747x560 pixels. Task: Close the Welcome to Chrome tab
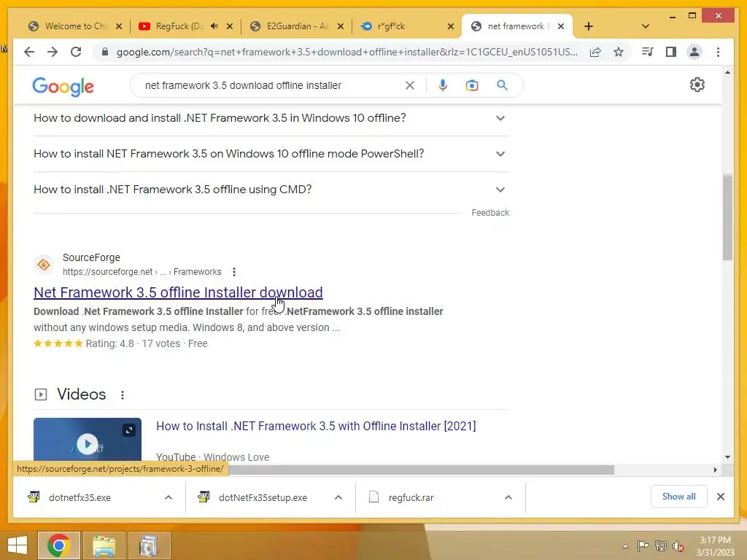[119, 26]
